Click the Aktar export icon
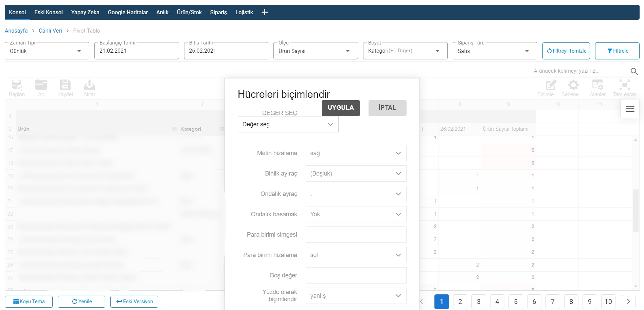Image resolution: width=644 pixels, height=310 pixels. click(x=89, y=88)
